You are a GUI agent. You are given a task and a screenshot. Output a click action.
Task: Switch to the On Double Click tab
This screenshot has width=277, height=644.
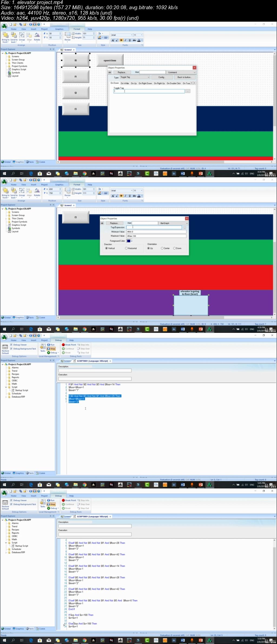click(174, 83)
